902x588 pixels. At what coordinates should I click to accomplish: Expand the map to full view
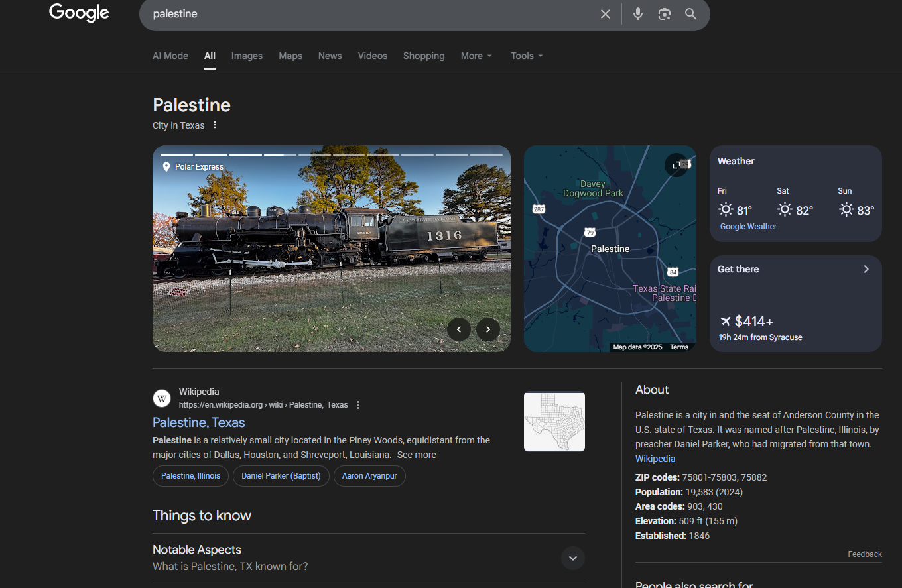point(676,165)
